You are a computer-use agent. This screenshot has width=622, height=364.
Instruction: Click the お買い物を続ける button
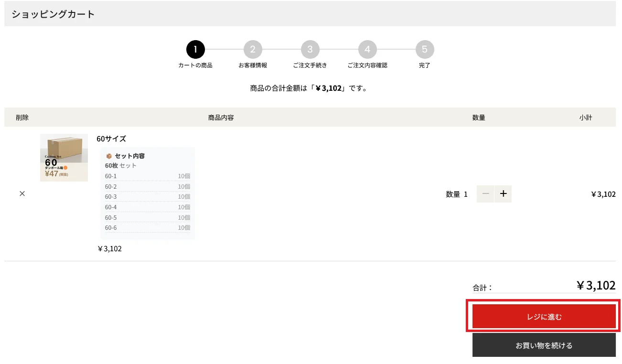click(x=544, y=345)
